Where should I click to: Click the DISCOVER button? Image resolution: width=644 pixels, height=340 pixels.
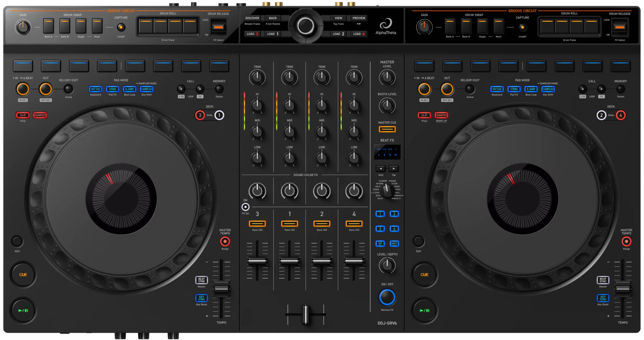252,18
